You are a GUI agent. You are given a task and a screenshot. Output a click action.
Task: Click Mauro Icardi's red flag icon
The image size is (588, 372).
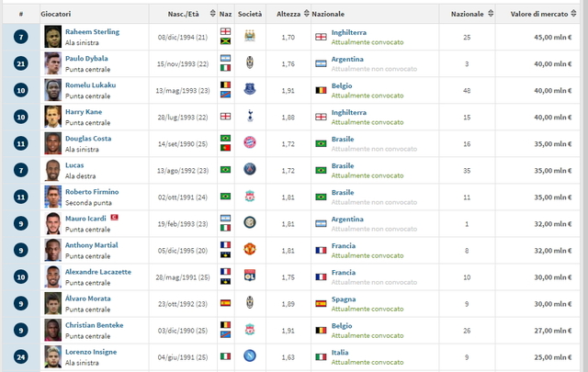click(114, 218)
